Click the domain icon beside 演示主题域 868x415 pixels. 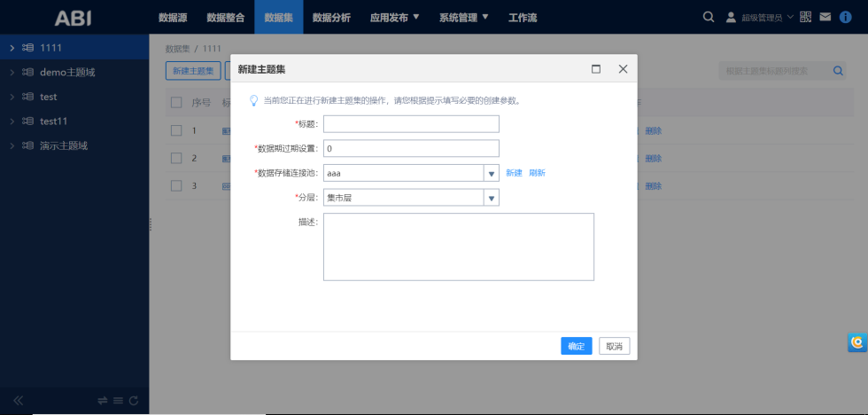[x=27, y=145]
